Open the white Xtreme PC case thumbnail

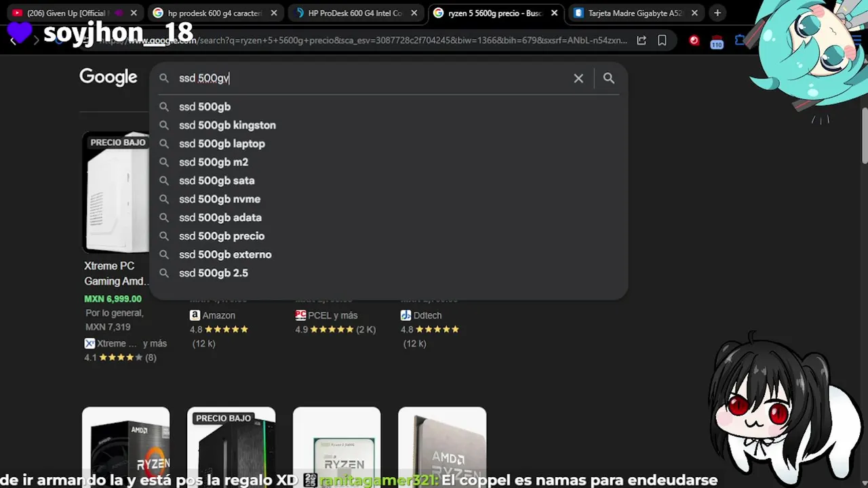(x=116, y=192)
